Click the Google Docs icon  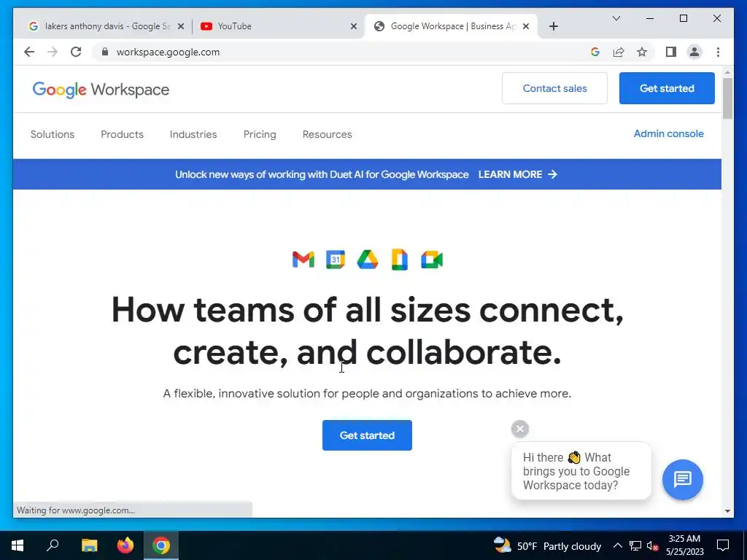(399, 260)
